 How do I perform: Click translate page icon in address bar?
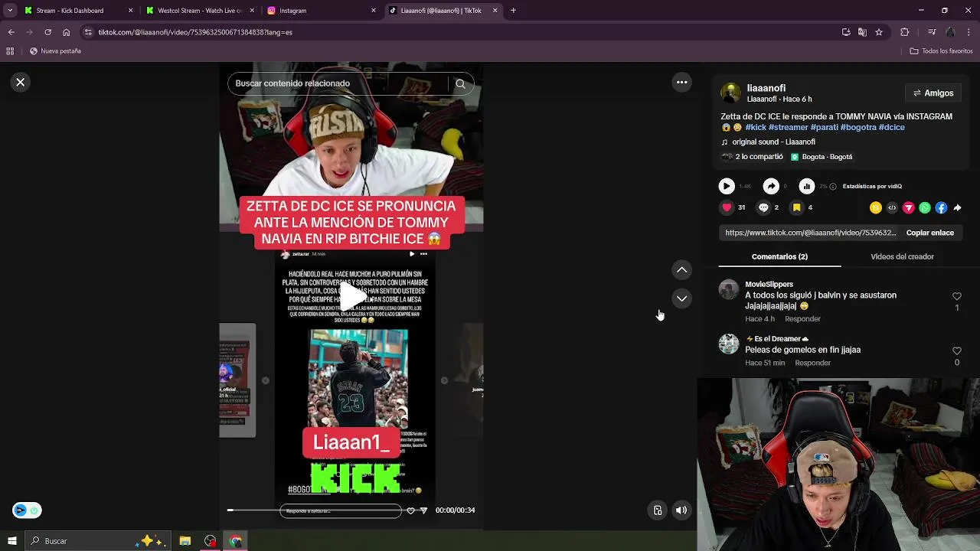(862, 32)
